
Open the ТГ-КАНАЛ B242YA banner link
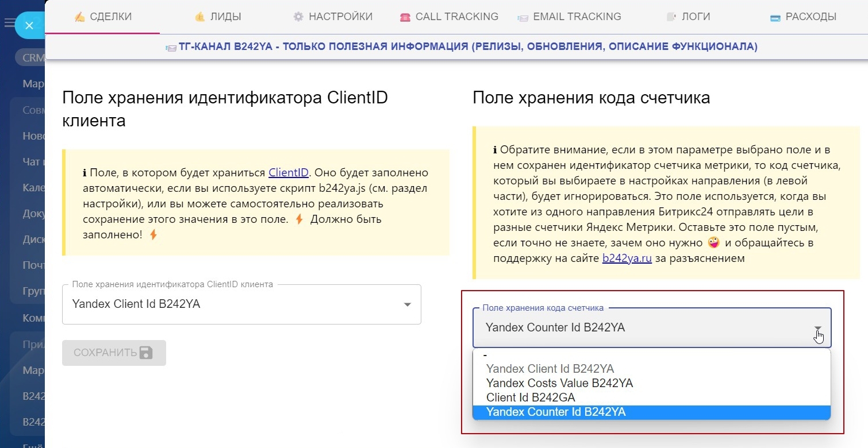pos(462,47)
